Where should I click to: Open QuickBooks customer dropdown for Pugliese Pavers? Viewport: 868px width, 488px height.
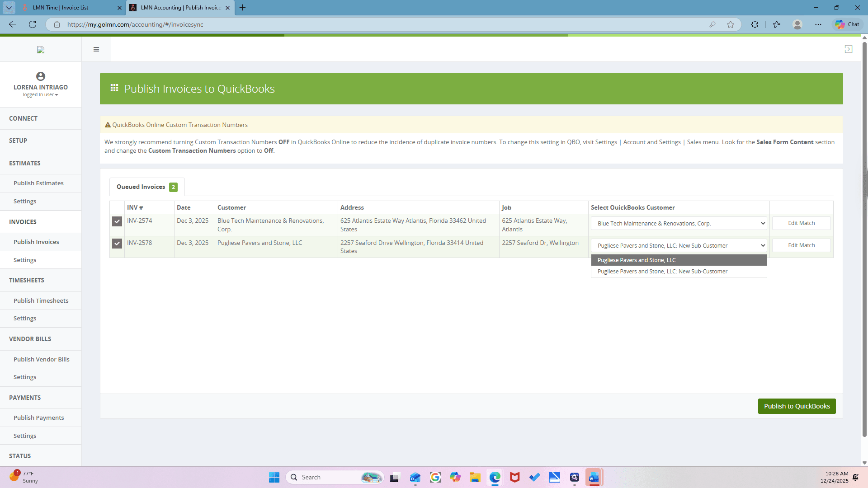point(679,245)
